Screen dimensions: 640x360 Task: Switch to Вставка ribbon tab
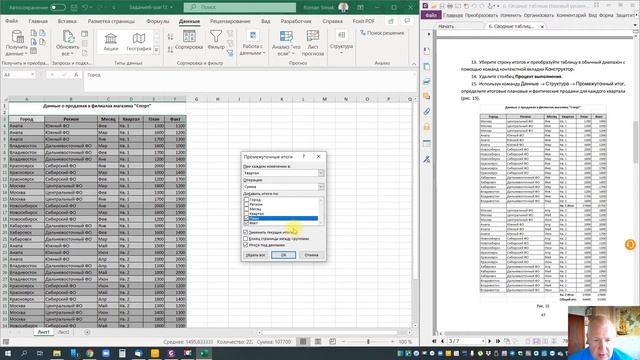67,21
